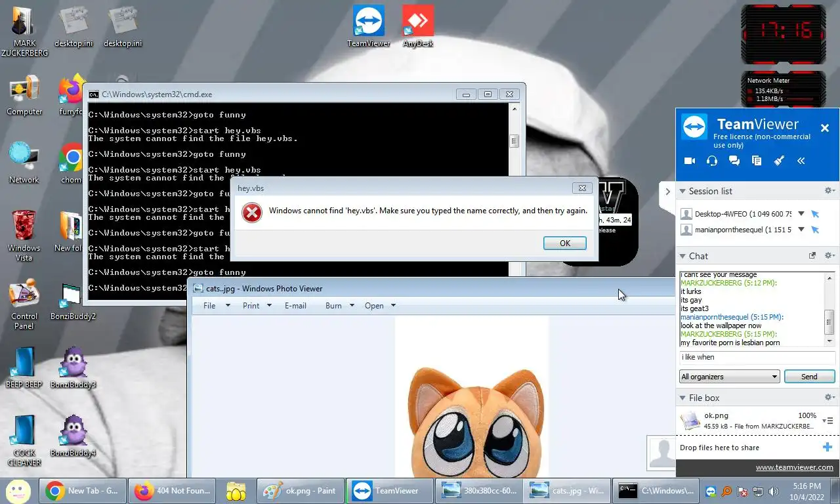The width and height of the screenshot is (840, 504).
Task: Open Session list gear settings dropdown
Action: pyautogui.click(x=829, y=191)
